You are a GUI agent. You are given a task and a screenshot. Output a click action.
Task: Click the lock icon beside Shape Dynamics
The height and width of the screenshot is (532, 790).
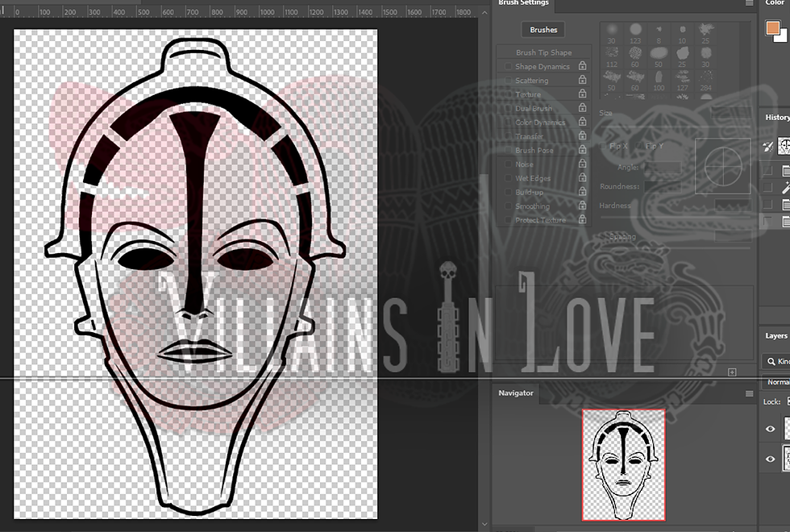[x=582, y=66]
